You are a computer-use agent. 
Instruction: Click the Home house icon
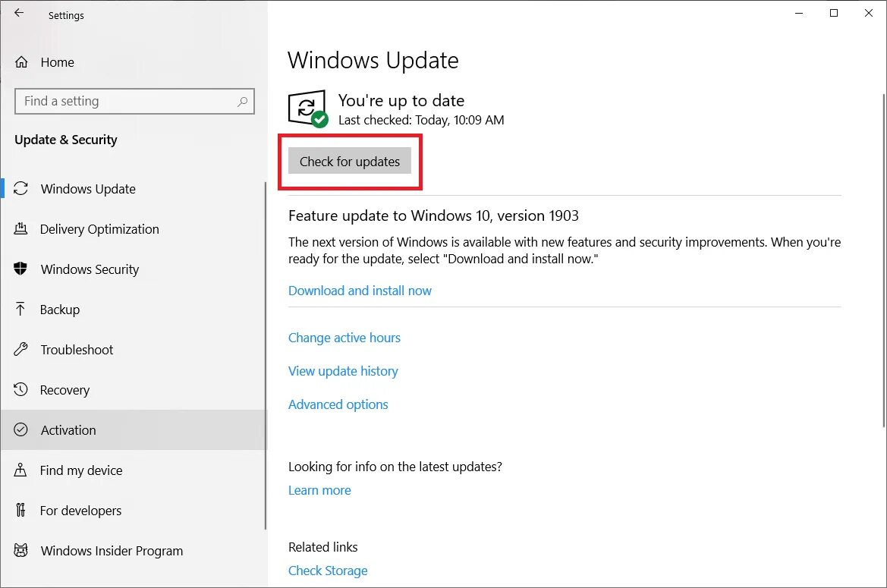pyautogui.click(x=21, y=62)
